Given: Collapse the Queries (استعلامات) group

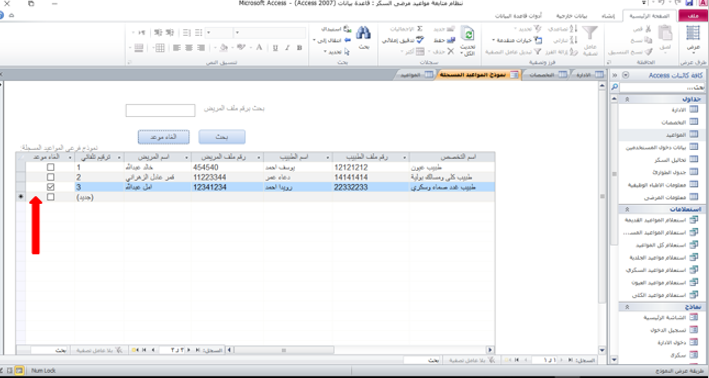Looking at the screenshot, I should point(626,209).
